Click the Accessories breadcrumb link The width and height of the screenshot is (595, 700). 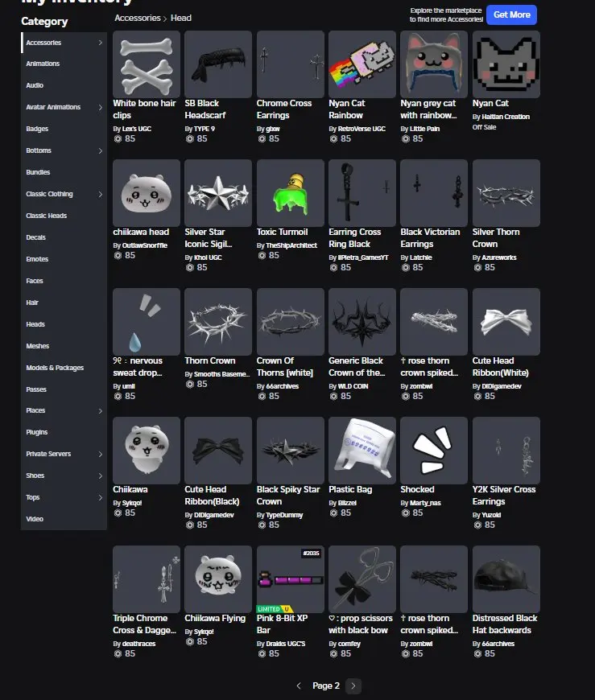[x=138, y=18]
